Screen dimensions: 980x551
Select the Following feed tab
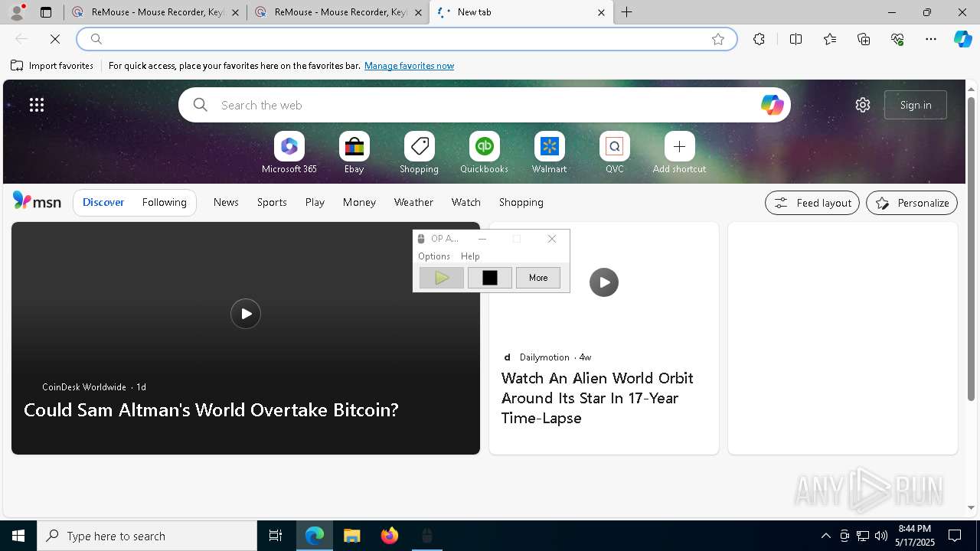(x=164, y=202)
